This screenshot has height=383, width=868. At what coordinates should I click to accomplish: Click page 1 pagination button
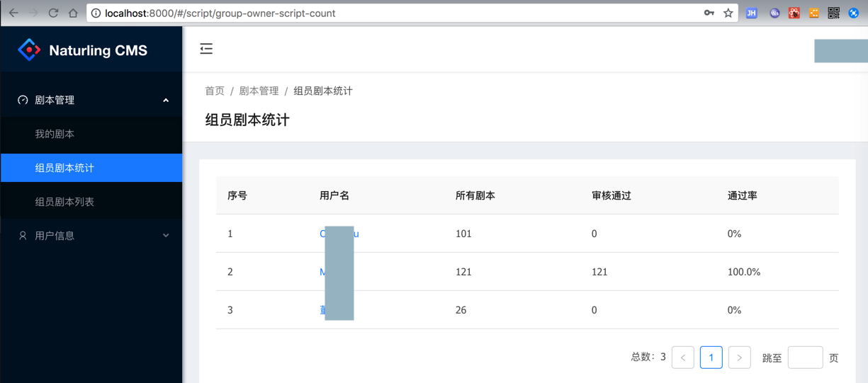coord(711,358)
